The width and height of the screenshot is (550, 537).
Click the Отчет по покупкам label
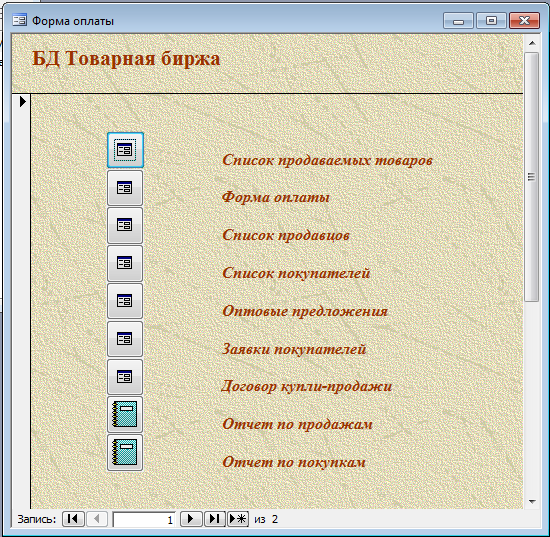point(294,462)
